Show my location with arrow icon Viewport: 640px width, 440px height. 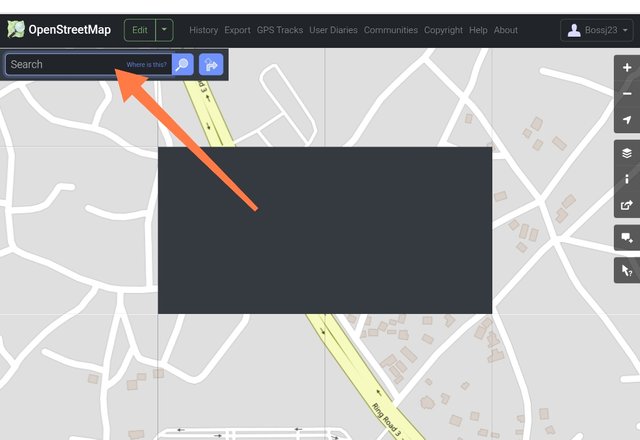627,120
